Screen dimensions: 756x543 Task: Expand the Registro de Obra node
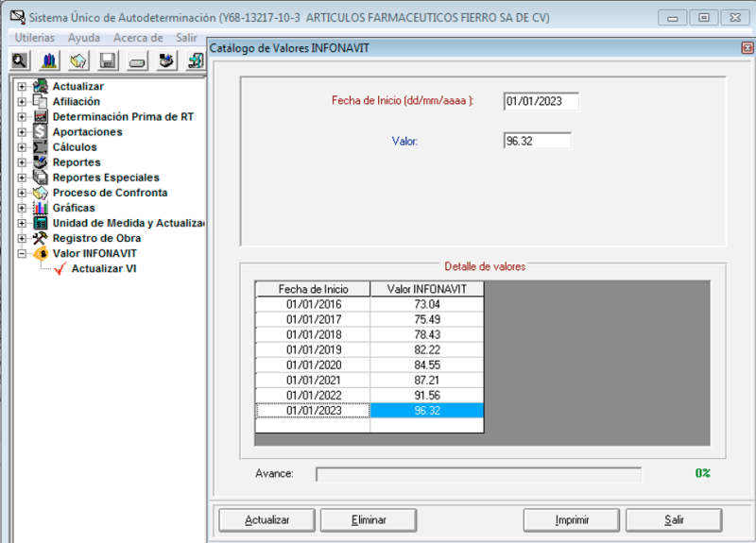pos(22,239)
